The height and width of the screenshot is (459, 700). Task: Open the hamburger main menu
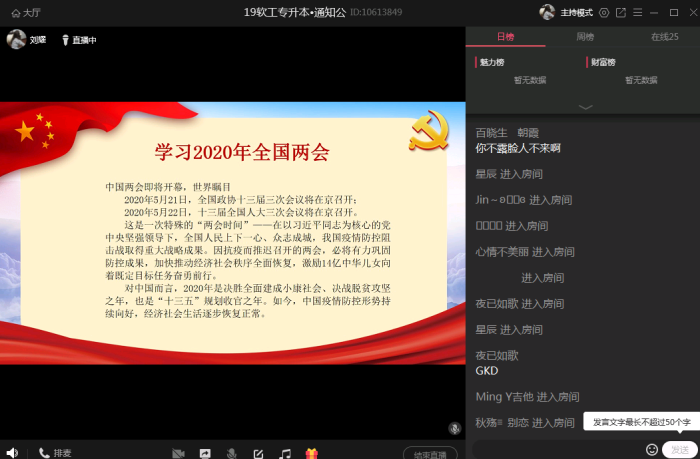point(638,13)
